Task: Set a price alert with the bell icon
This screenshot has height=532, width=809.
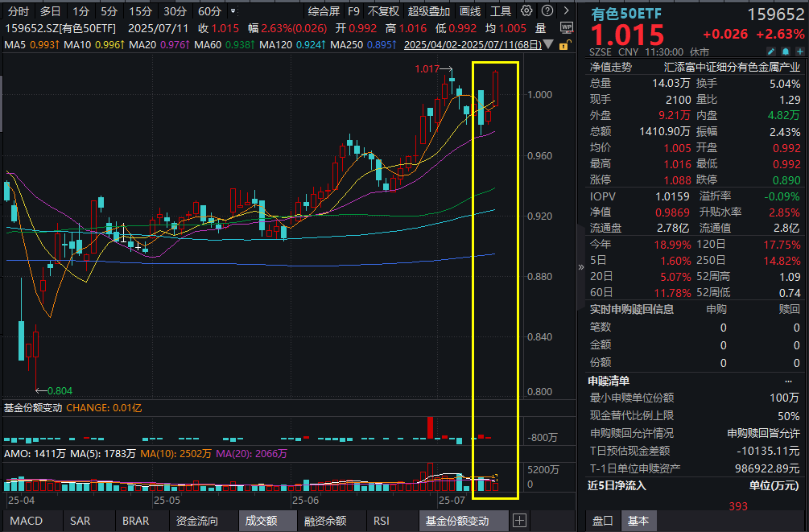Action: pyautogui.click(x=786, y=50)
